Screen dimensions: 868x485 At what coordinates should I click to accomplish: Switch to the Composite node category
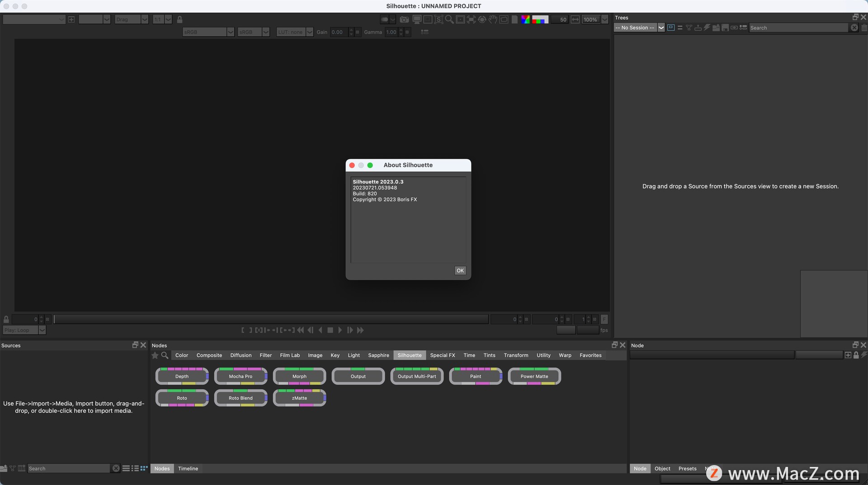pyautogui.click(x=209, y=355)
